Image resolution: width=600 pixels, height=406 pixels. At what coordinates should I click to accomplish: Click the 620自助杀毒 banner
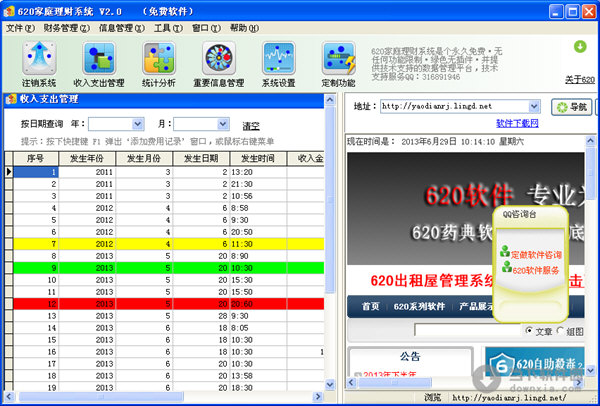(535, 361)
